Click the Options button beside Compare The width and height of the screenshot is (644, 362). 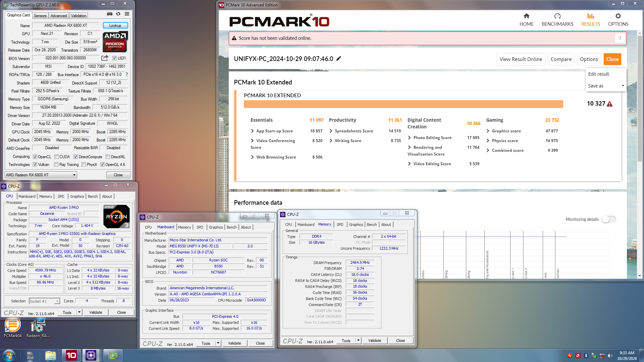click(589, 59)
